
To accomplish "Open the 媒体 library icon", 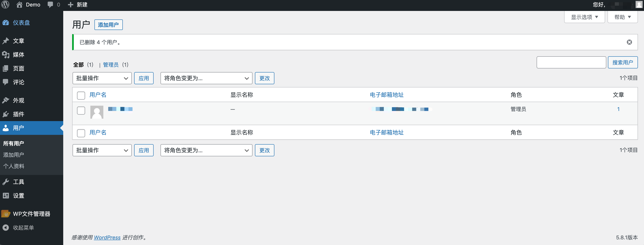I will (6, 55).
